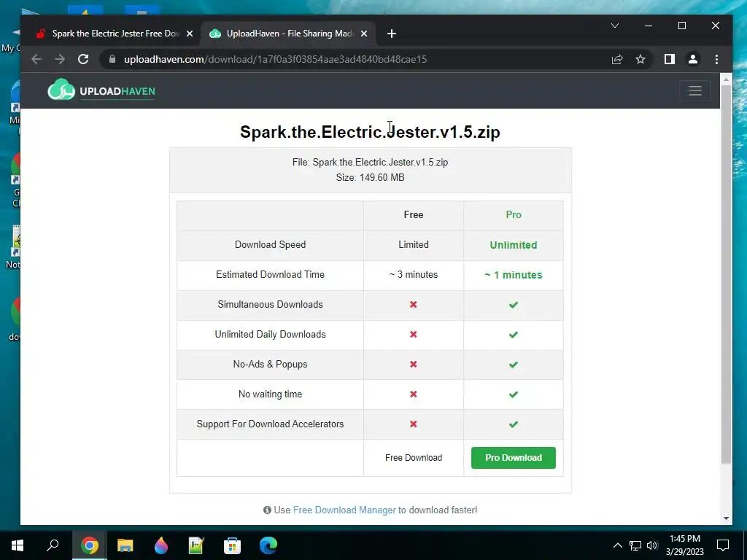Open Windows taskbar search

point(53,545)
